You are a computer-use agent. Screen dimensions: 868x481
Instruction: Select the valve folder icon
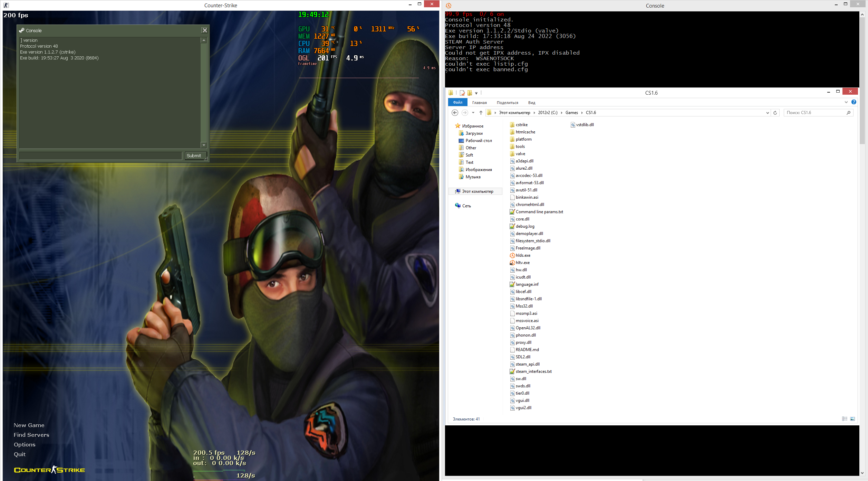pyautogui.click(x=512, y=154)
